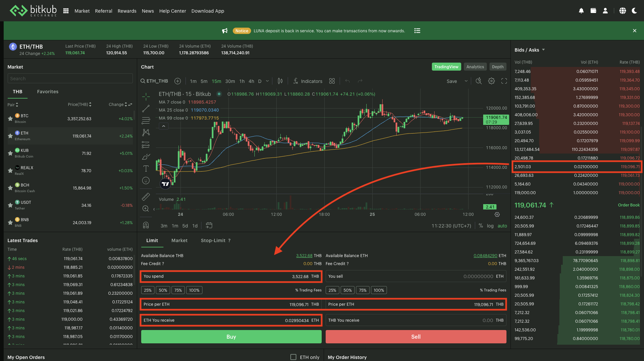The height and width of the screenshot is (361, 644).
Task: Toggle BTC favorite star
Action: point(10,119)
